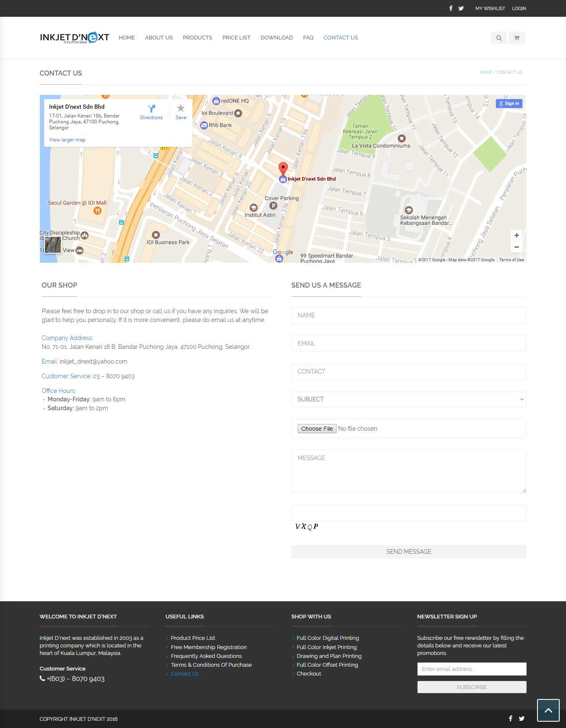
Task: Open the shopping cart icon
Action: [x=516, y=38]
